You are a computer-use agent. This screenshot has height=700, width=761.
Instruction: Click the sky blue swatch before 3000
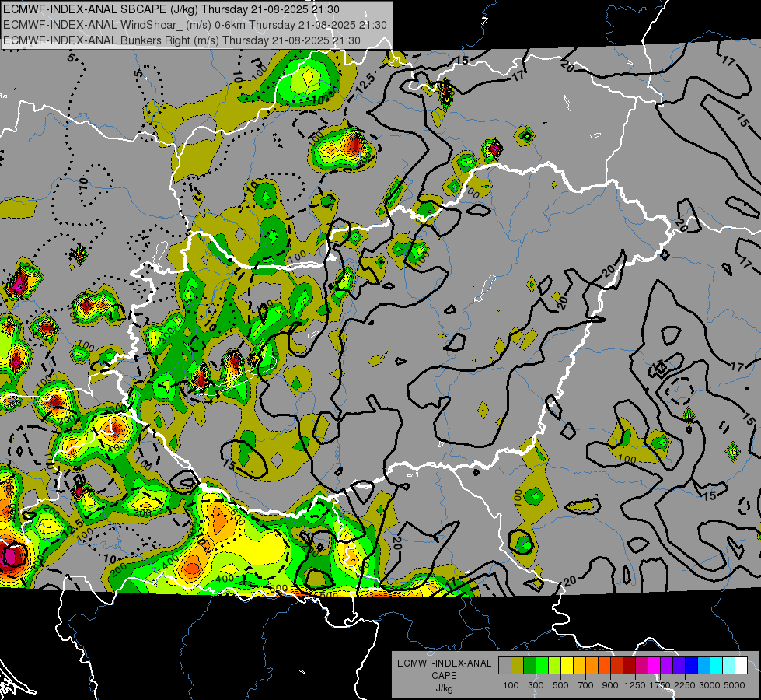point(704,666)
